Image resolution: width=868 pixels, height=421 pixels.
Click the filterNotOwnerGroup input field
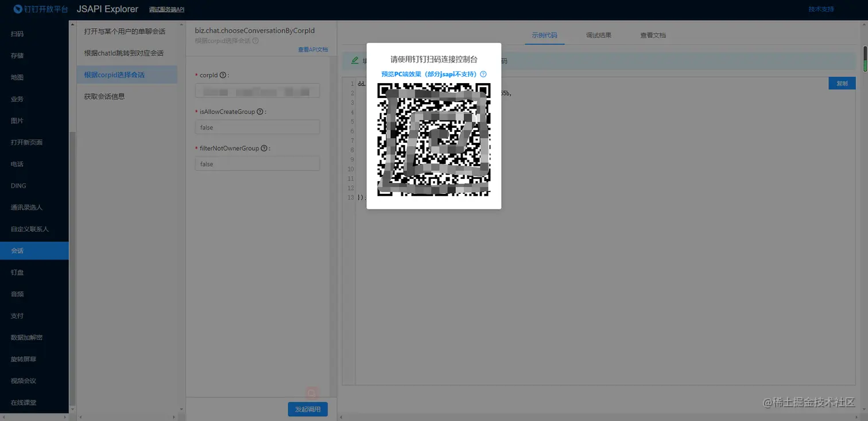coord(257,164)
